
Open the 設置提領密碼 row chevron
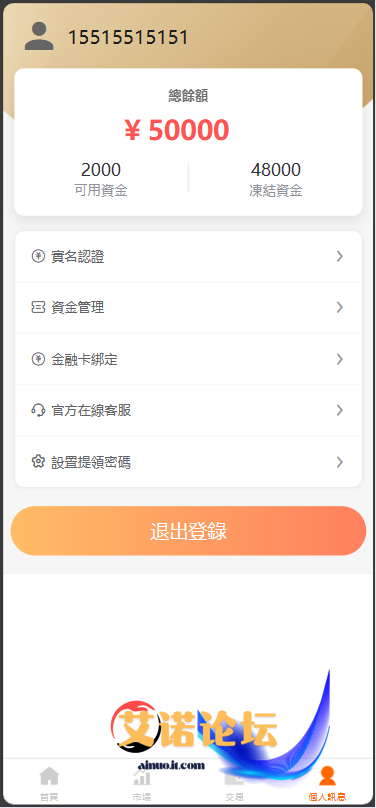click(339, 462)
